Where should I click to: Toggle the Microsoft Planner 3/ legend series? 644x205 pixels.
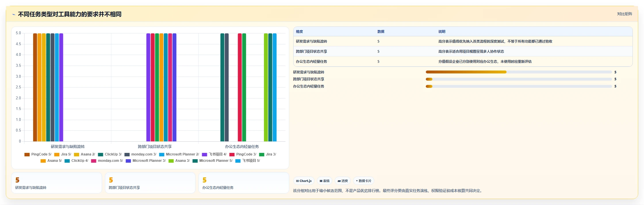pyautogui.click(x=145, y=161)
